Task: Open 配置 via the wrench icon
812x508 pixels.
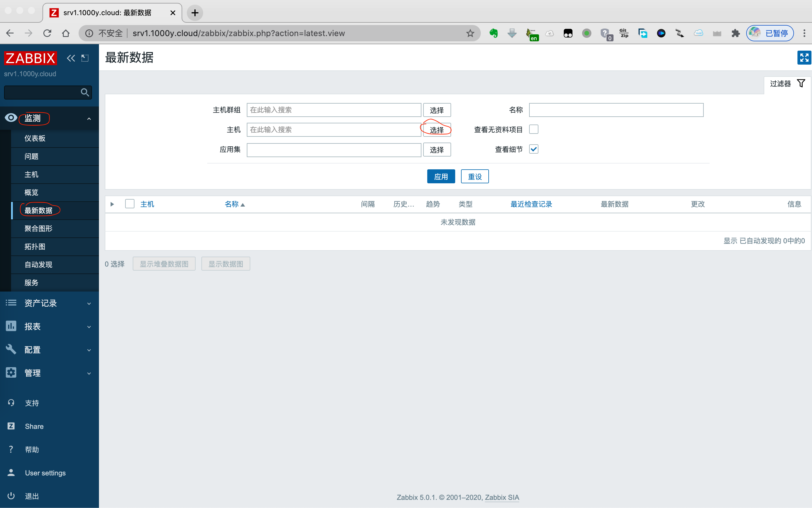Action: pos(11,349)
